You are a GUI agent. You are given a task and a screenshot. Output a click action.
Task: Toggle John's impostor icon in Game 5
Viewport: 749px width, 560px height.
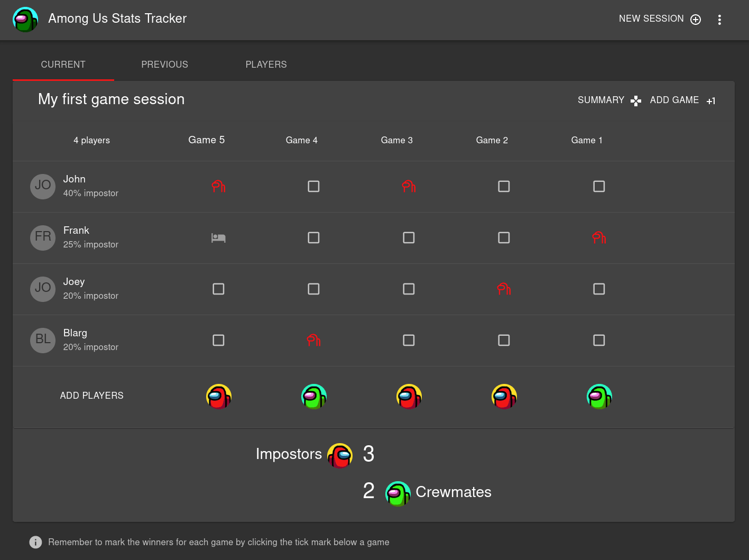(218, 186)
